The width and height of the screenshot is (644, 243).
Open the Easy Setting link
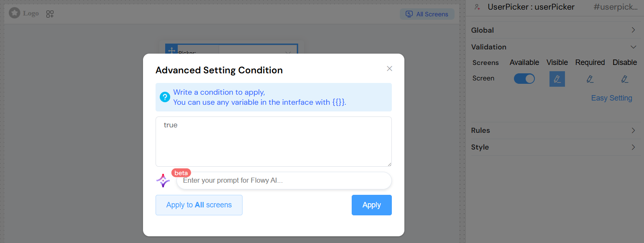point(611,98)
